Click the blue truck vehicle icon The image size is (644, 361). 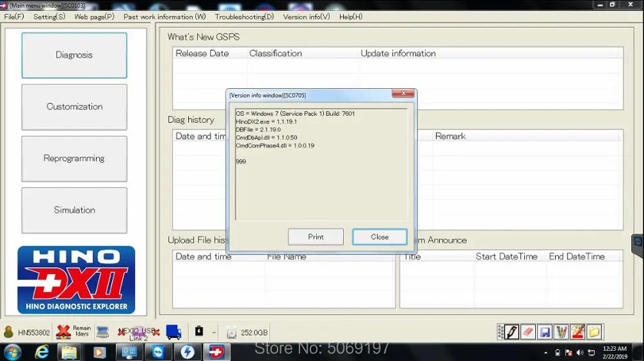coord(174,332)
